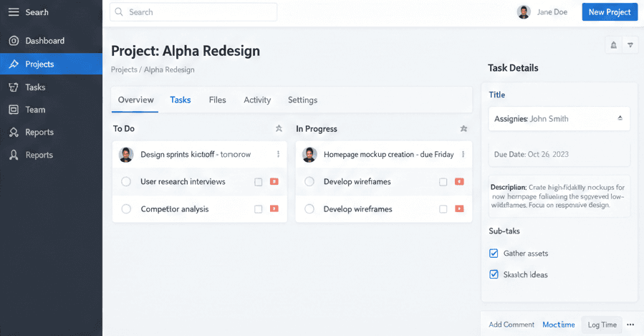Open the kebab menu on Homepage mockup creation
Image resolution: width=644 pixels, height=336 pixels.
[463, 154]
